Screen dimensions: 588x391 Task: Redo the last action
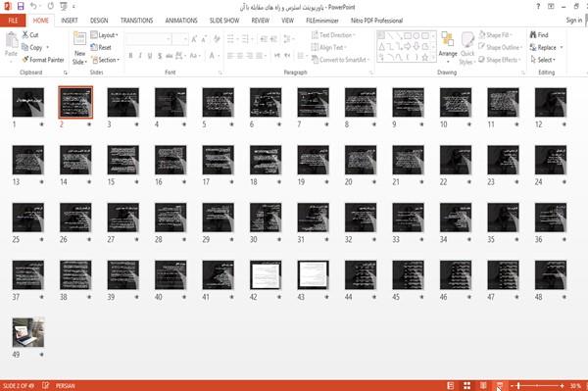pos(51,6)
